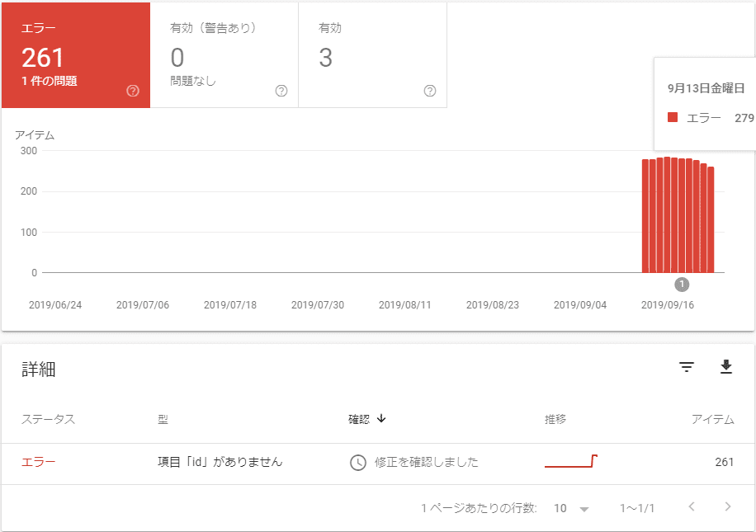The image size is (756, 532).
Task: Go to previous page of results
Action: coord(692,506)
